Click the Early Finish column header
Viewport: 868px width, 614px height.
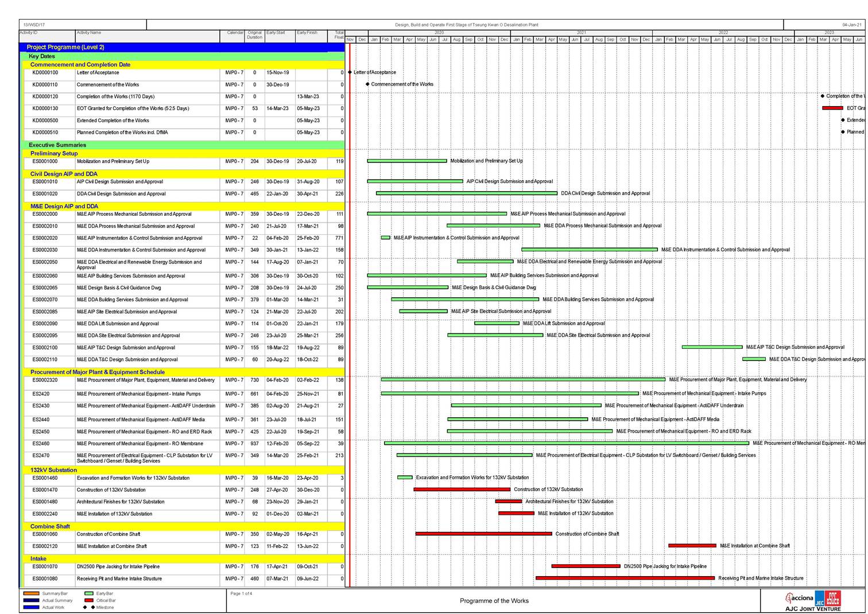coord(311,36)
